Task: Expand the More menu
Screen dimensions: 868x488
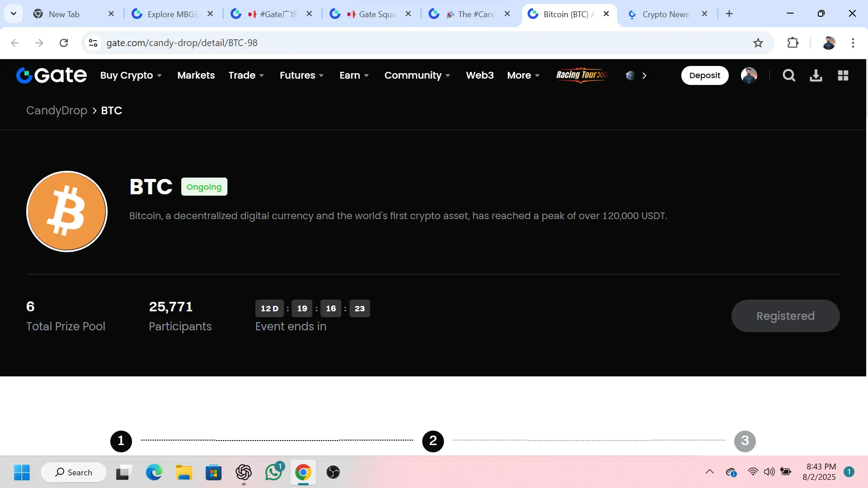Action: tap(523, 75)
